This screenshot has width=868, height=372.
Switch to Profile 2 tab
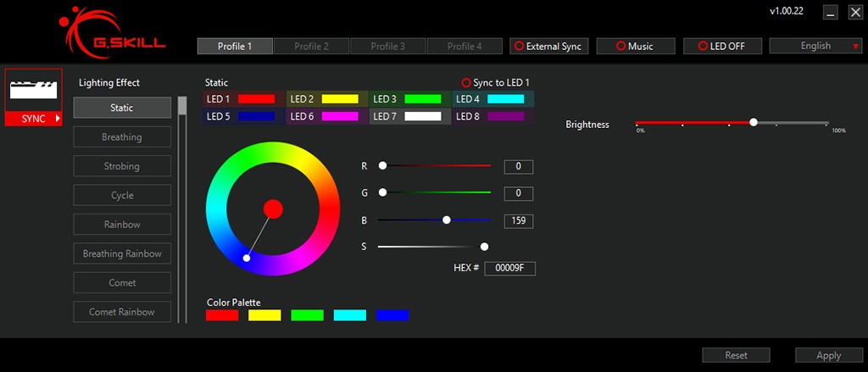(x=310, y=46)
